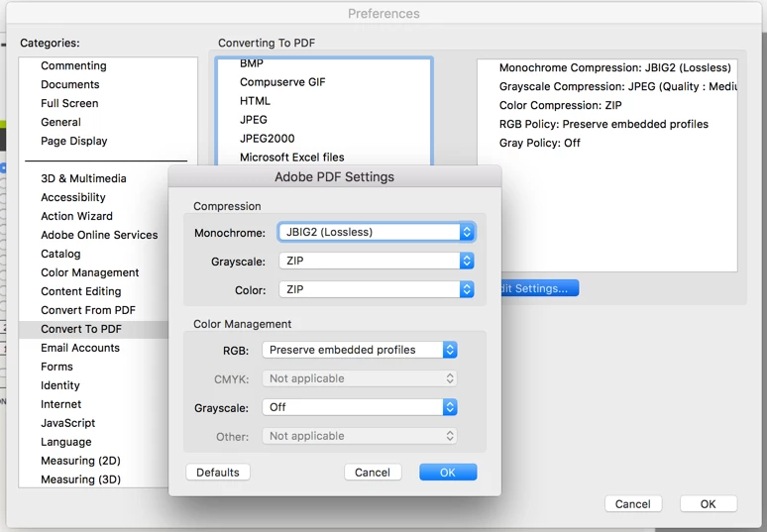The height and width of the screenshot is (532, 767).
Task: Open the RGB color management dropdown
Action: click(360, 350)
